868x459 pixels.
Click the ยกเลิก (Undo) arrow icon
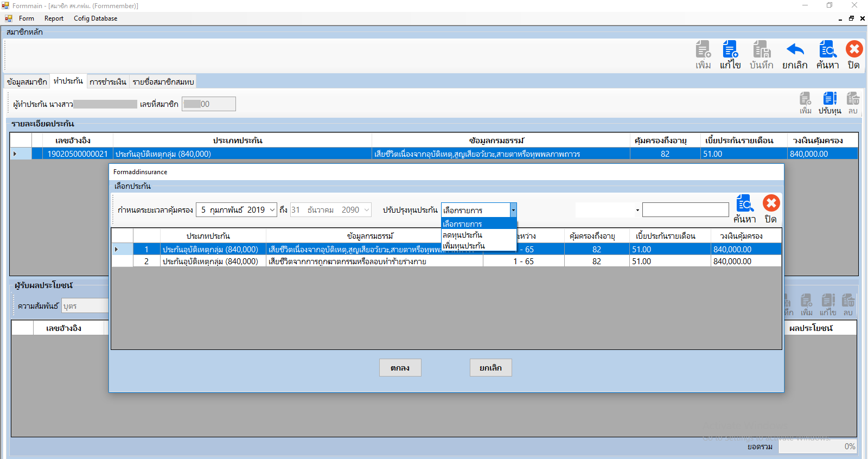(x=795, y=50)
